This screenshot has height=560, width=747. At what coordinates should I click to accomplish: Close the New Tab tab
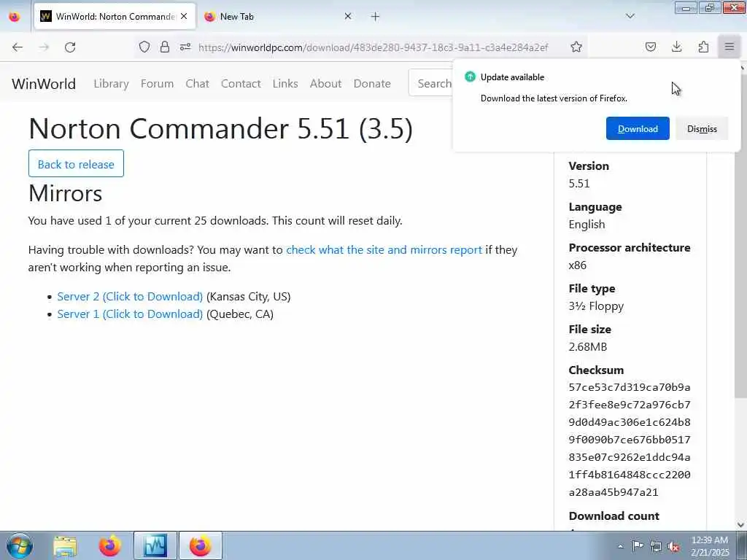point(348,16)
